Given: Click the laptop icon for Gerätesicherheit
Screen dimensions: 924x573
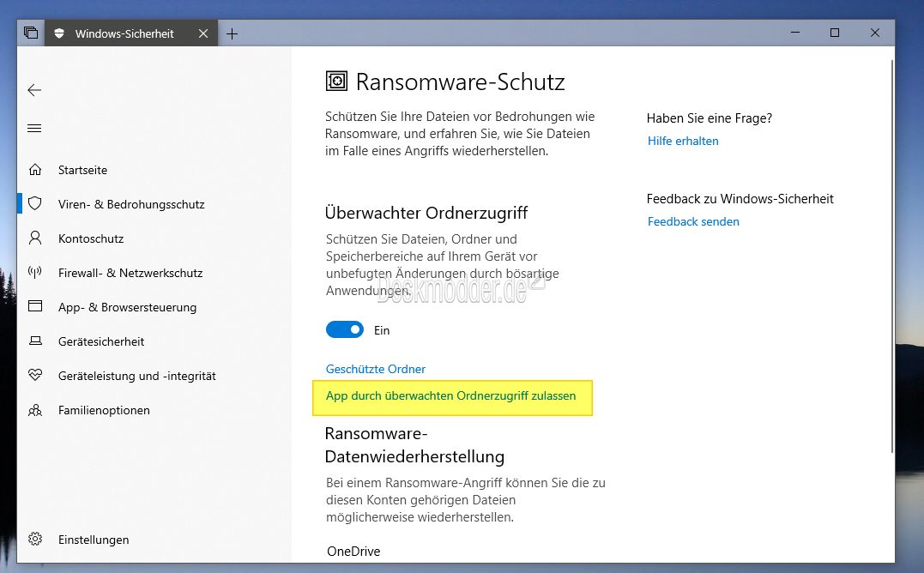Looking at the screenshot, I should coord(35,341).
